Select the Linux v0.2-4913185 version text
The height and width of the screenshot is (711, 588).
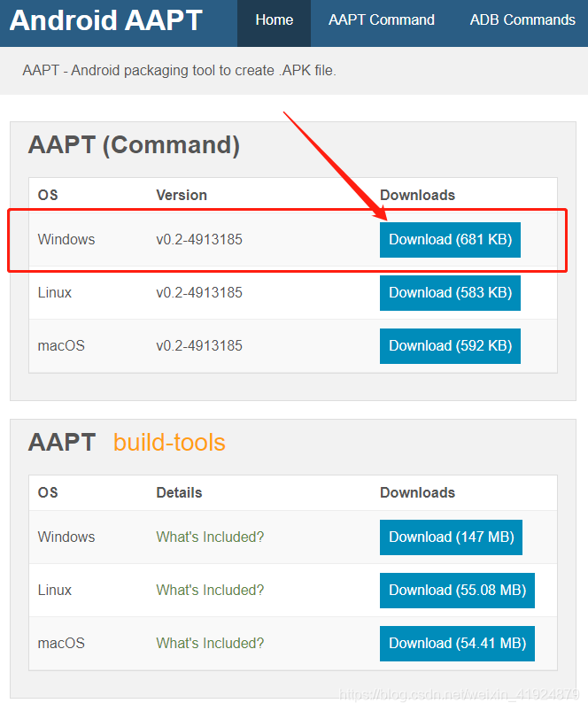pyautogui.click(x=199, y=292)
